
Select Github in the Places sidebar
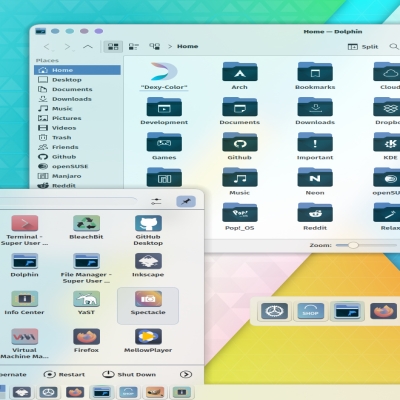tap(77, 157)
